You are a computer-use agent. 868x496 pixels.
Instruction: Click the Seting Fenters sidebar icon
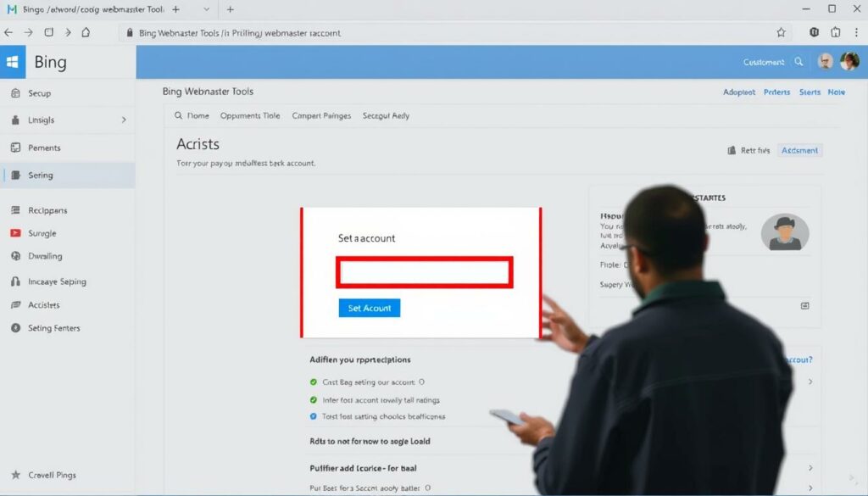(x=15, y=328)
